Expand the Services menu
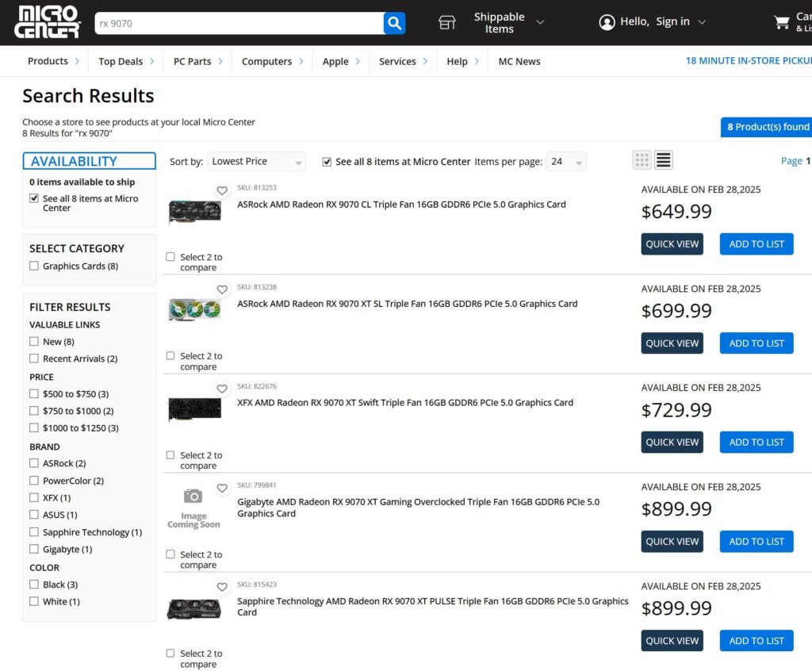812x671 pixels. coord(403,61)
